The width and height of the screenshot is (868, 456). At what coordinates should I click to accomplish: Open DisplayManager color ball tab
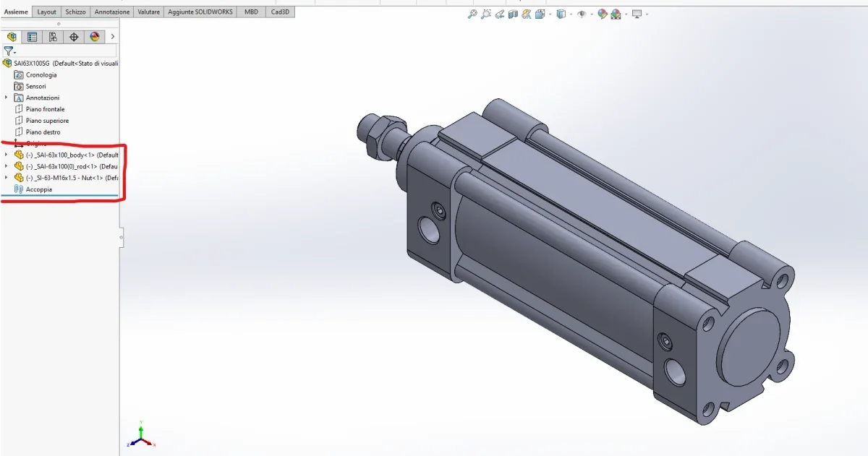94,37
